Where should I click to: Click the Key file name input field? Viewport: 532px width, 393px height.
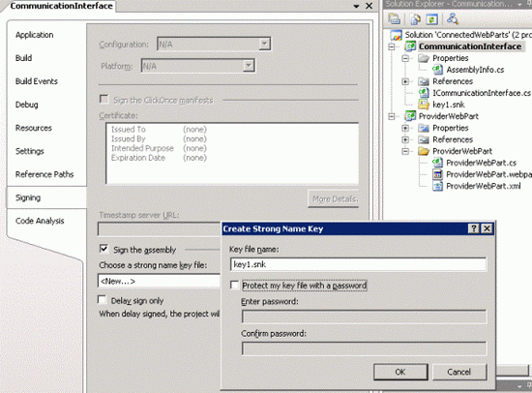pyautogui.click(x=358, y=264)
